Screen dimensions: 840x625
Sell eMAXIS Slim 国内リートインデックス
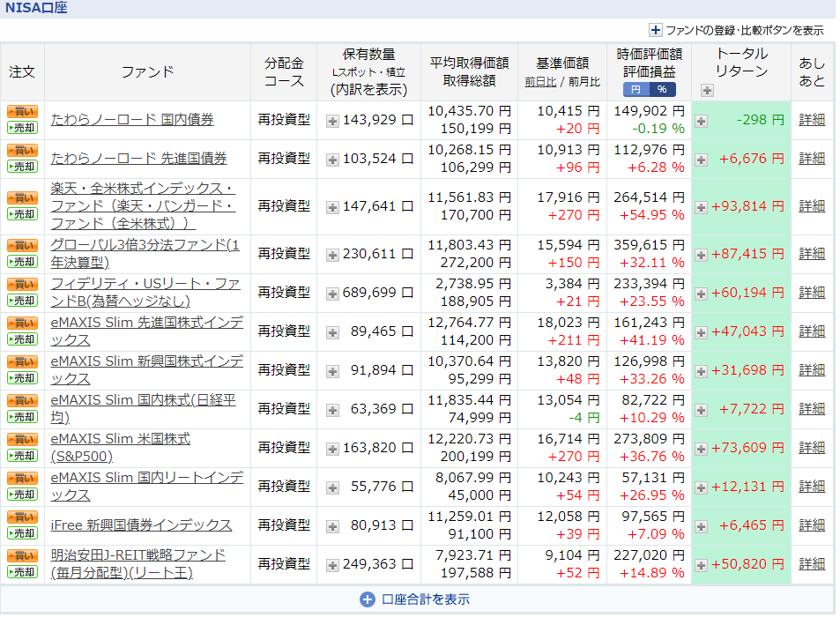[22, 495]
